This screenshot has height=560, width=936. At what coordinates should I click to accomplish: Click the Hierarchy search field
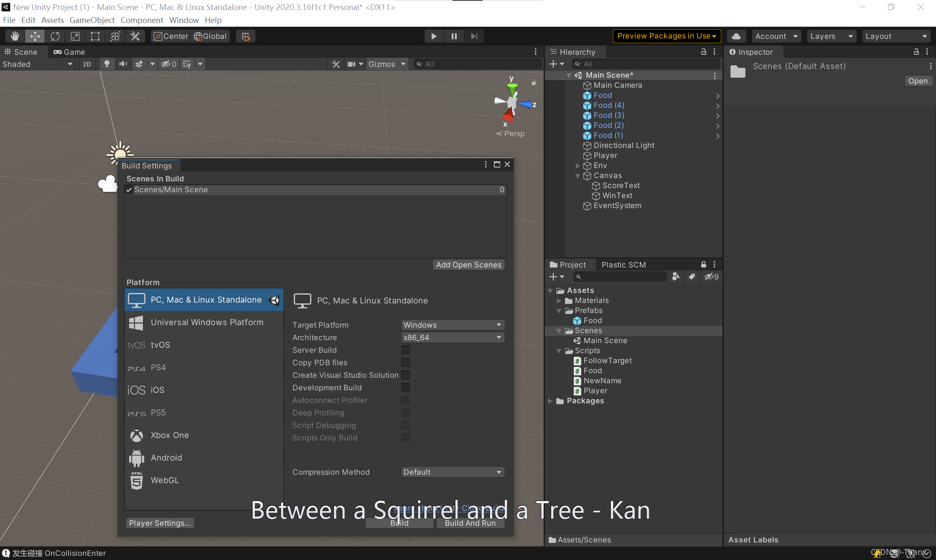(x=646, y=64)
